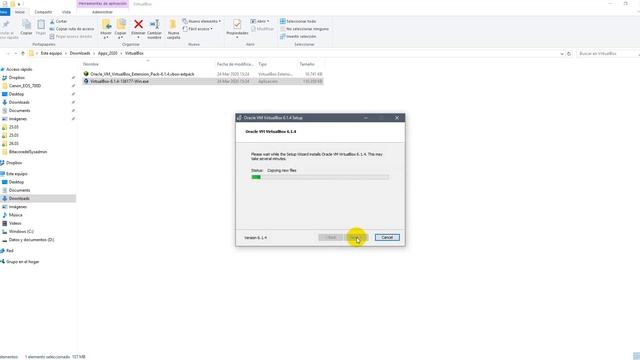Click the Vídeos film icon in sidebar
This screenshot has width=640, height=360.
click(4, 223)
